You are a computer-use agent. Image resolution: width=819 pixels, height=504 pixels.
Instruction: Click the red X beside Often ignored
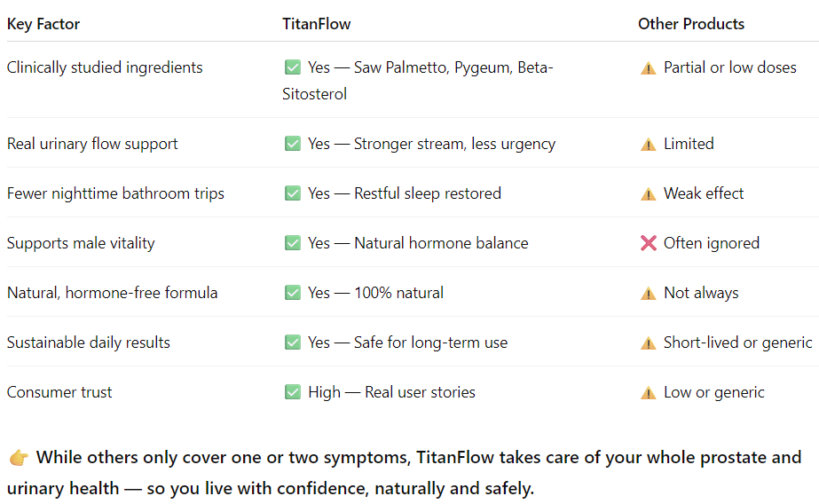tap(648, 243)
